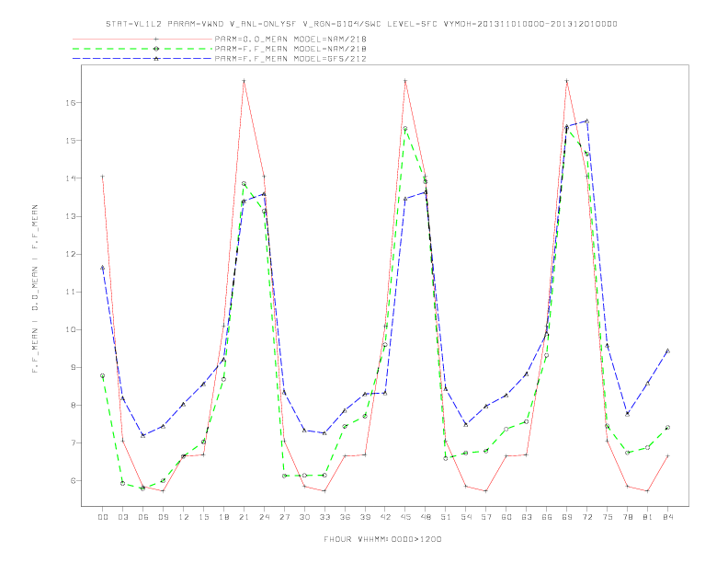Select legend text PARM=O.O_MEAN MODEL=NAM/218
Screen dimensions: 728x563
click(290, 39)
